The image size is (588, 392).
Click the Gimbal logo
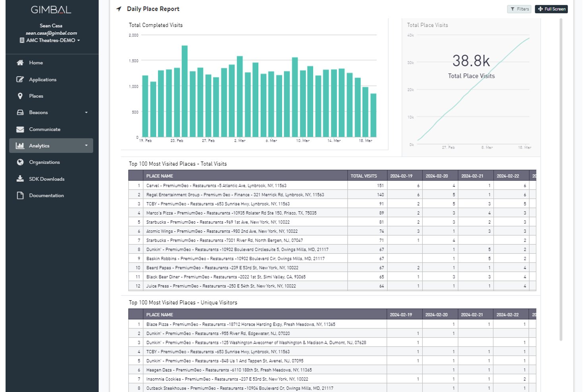click(51, 10)
